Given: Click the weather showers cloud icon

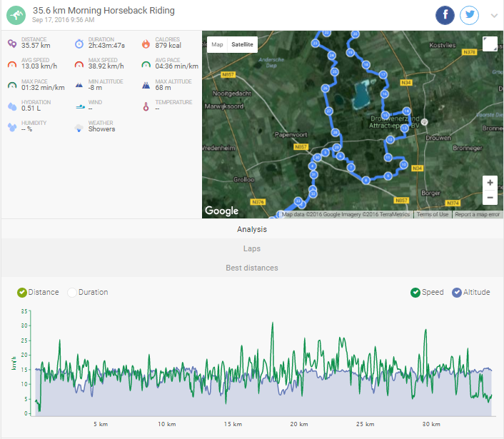Looking at the screenshot, I should [79, 128].
